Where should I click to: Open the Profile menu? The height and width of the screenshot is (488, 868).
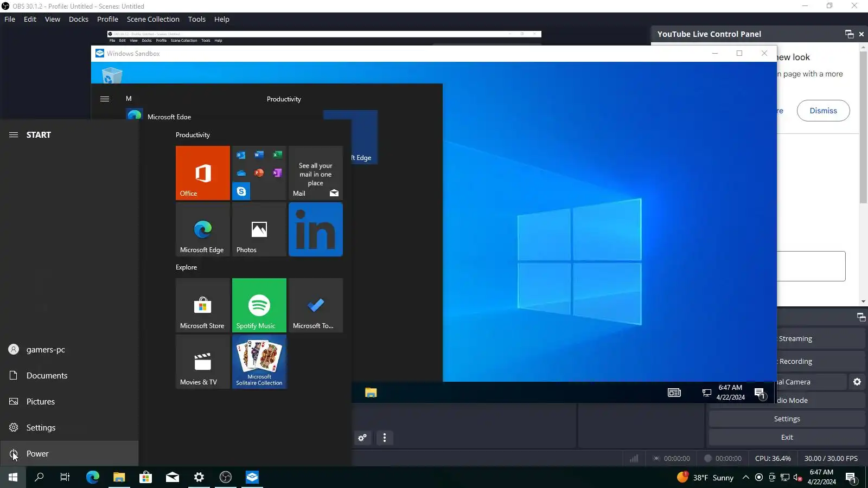tap(107, 19)
